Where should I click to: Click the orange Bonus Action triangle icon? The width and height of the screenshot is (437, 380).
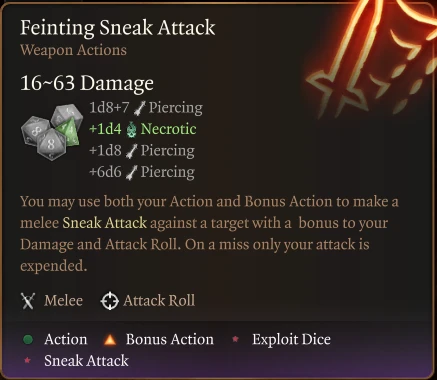click(x=110, y=340)
